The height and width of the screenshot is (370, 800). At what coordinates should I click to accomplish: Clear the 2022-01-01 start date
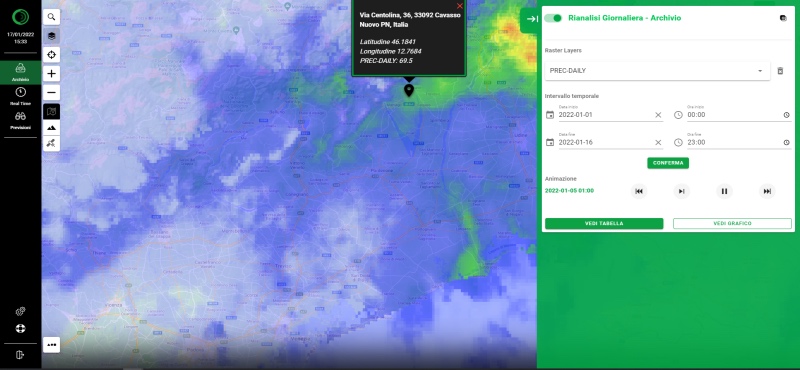(658, 115)
